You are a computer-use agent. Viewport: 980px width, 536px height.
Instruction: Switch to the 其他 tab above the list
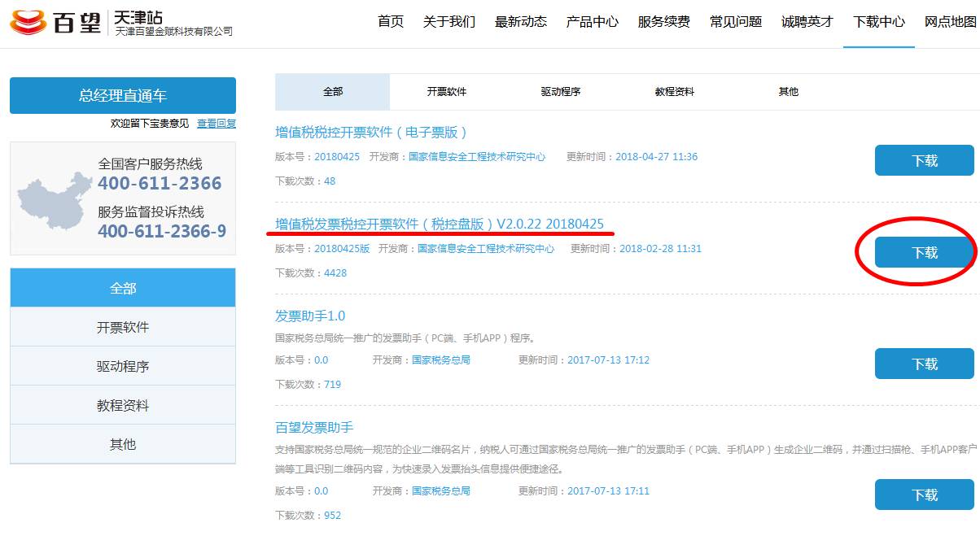coord(789,92)
